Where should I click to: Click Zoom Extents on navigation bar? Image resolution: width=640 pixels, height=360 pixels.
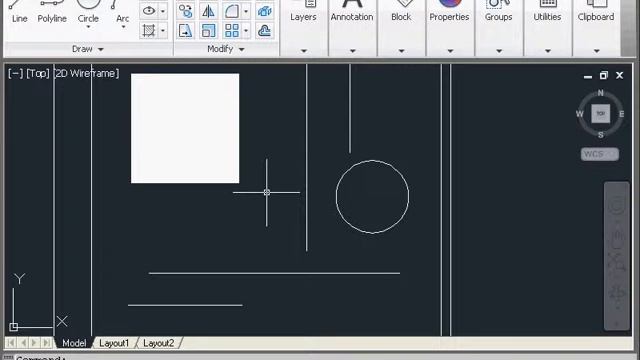tap(617, 263)
